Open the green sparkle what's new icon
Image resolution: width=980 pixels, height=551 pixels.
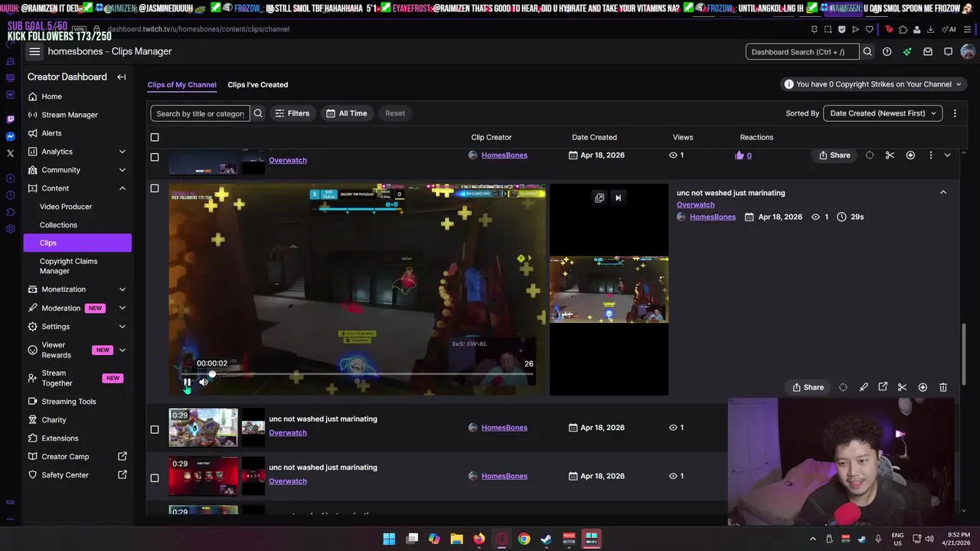(x=907, y=52)
